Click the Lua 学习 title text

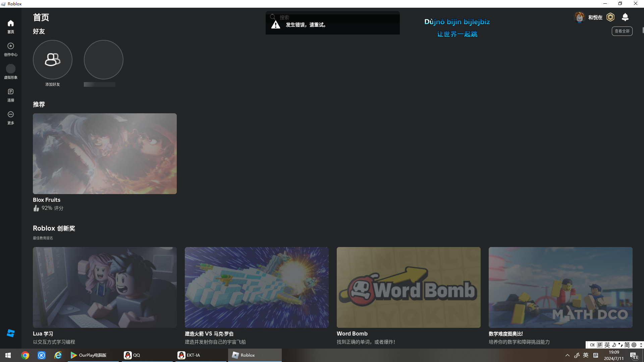point(43,334)
